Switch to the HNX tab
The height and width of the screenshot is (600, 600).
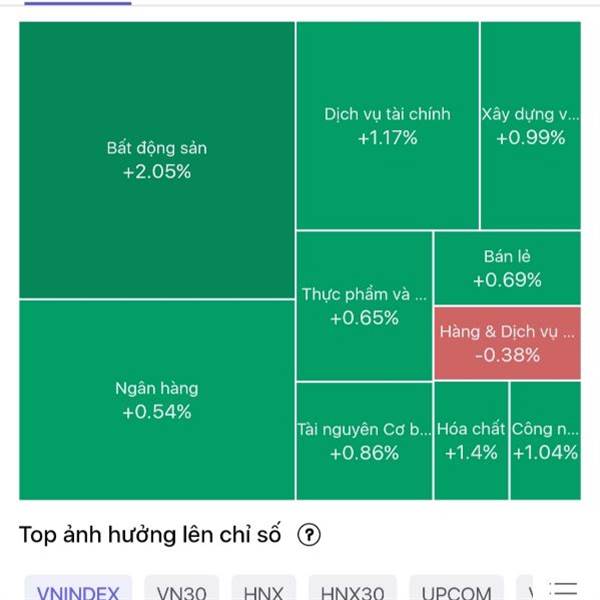[x=264, y=588]
